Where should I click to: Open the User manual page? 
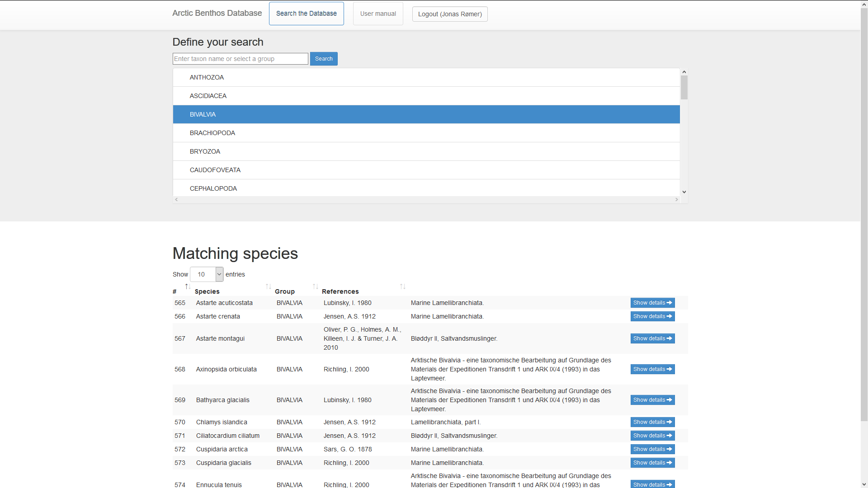378,14
